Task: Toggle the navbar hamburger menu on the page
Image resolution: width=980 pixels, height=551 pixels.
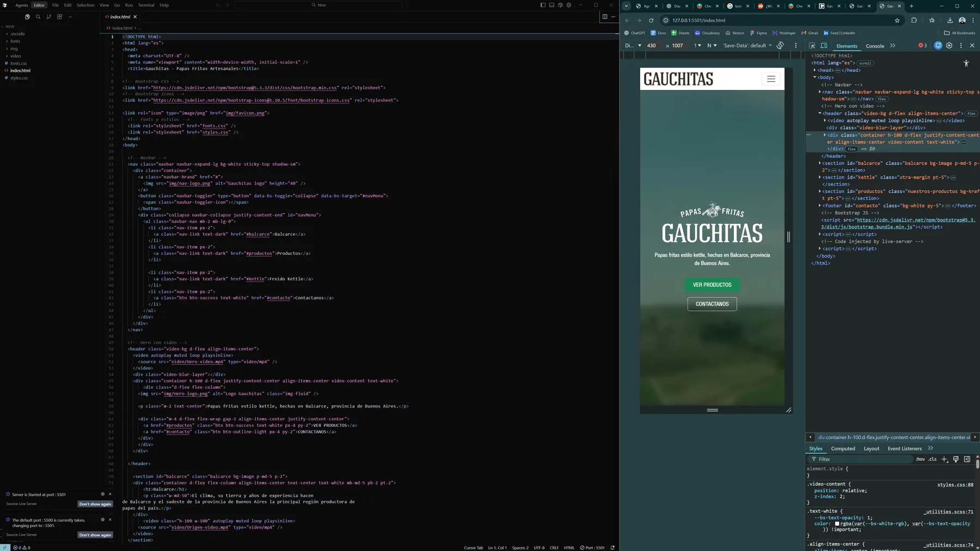Action: coord(771,79)
